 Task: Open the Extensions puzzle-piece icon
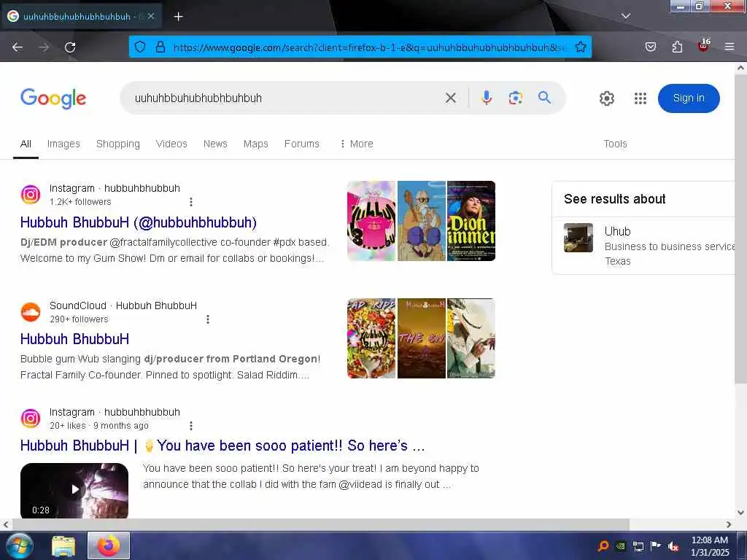(x=677, y=47)
